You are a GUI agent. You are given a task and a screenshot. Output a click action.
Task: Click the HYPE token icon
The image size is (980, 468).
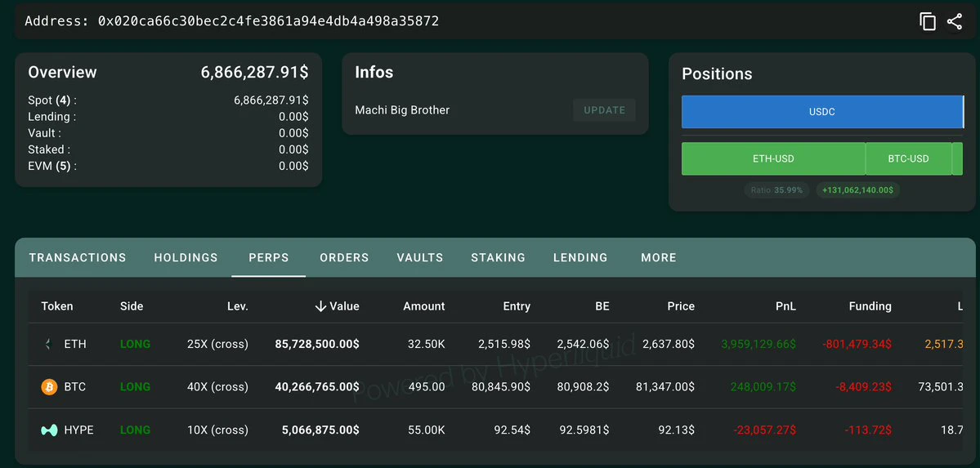[49, 430]
